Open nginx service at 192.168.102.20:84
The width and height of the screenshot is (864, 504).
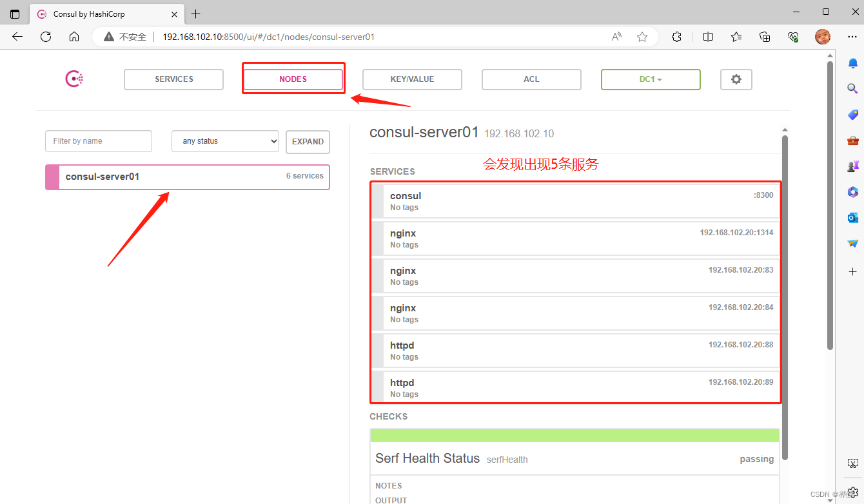click(x=575, y=313)
